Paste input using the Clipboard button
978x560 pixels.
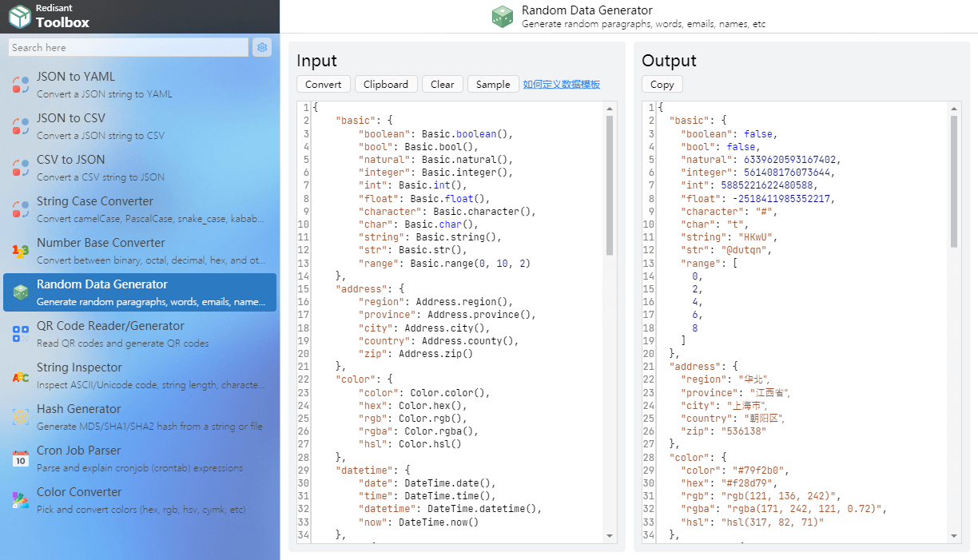click(386, 84)
